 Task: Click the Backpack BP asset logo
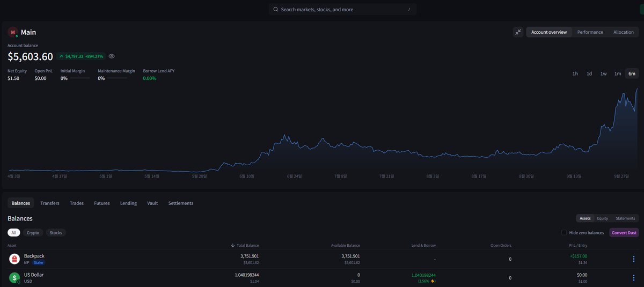click(x=14, y=259)
